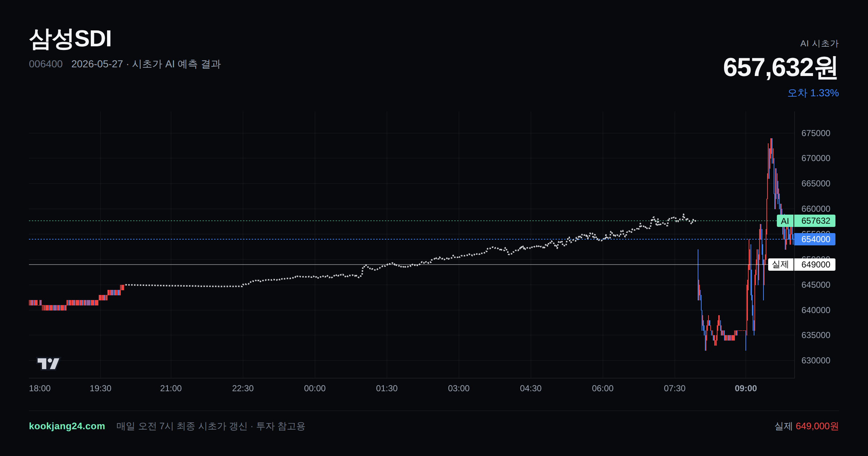
Task: Click the 675000 price axis value
Action: [816, 133]
